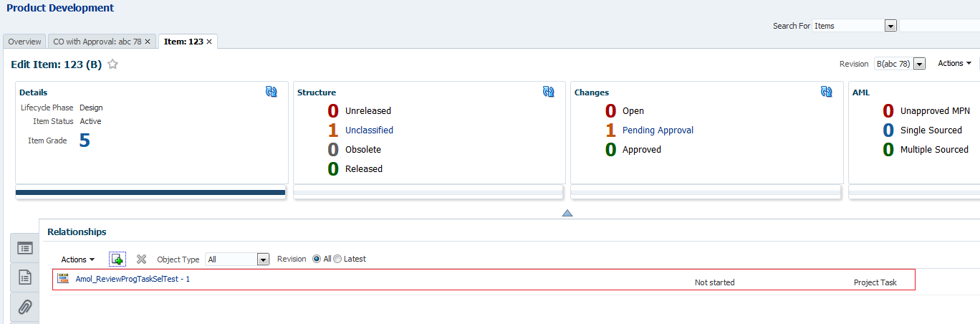The width and height of the screenshot is (980, 324).
Task: Mark item 123 as favorite star
Action: click(x=112, y=65)
